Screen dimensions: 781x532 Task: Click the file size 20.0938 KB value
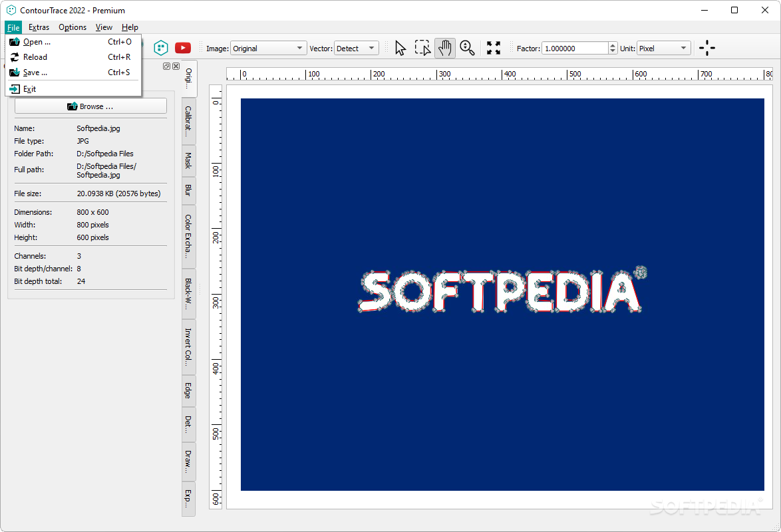(118, 194)
